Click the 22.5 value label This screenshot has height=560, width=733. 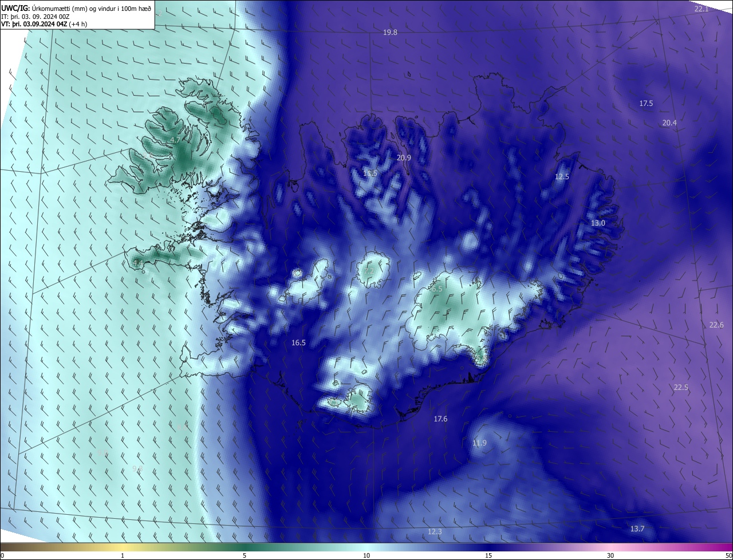[681, 387]
